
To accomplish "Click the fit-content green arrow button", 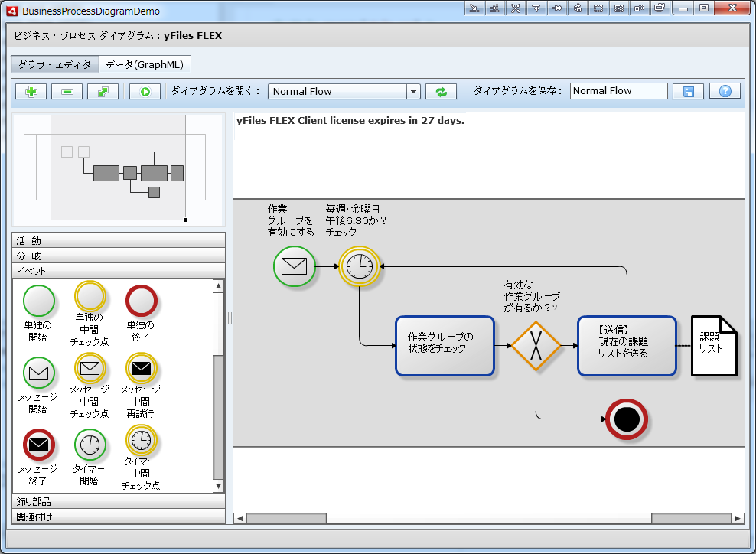I will tap(103, 92).
